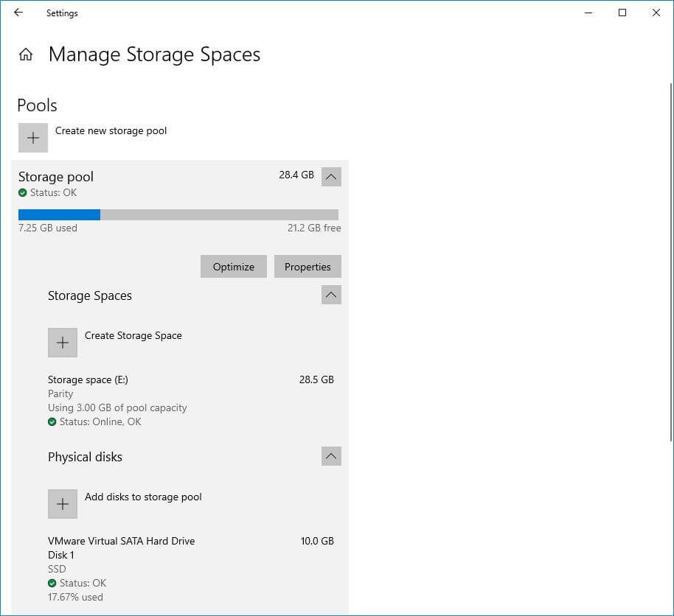This screenshot has width=674, height=616.
Task: Click the 17.67% used label under Disk 1
Action: (x=74, y=597)
